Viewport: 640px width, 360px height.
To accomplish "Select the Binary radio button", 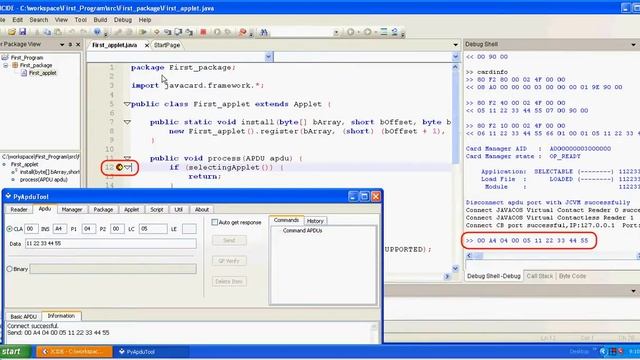I will (x=9, y=269).
